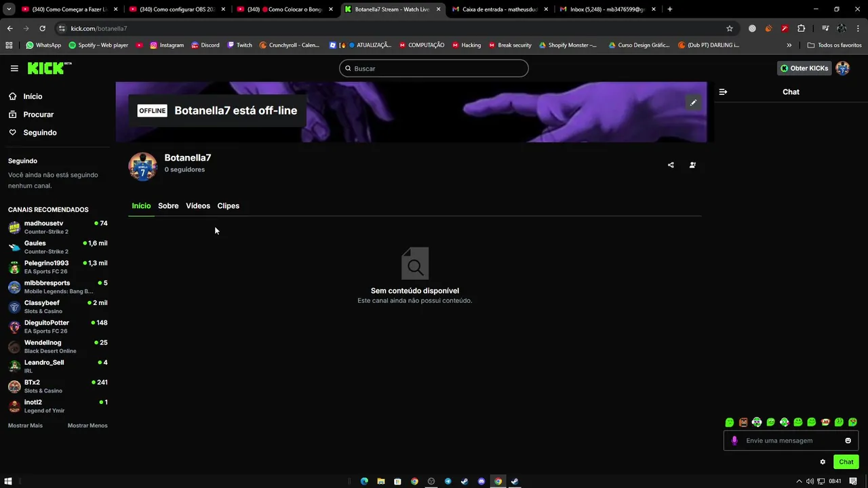Click the follow user icon beside share
The image size is (868, 488).
[692, 165]
